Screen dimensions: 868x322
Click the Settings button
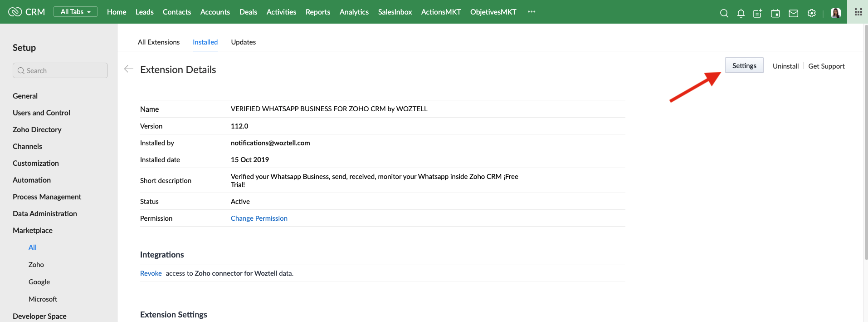(744, 65)
